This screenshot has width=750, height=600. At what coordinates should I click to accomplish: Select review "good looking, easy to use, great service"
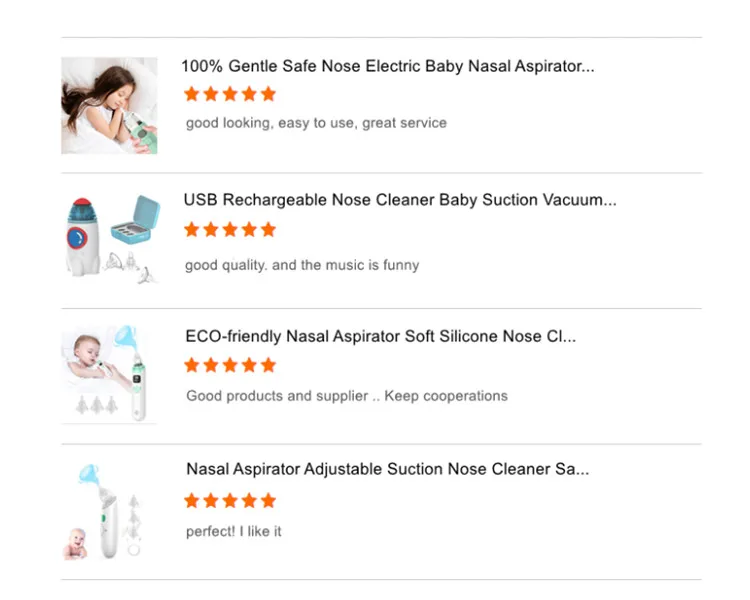click(316, 123)
